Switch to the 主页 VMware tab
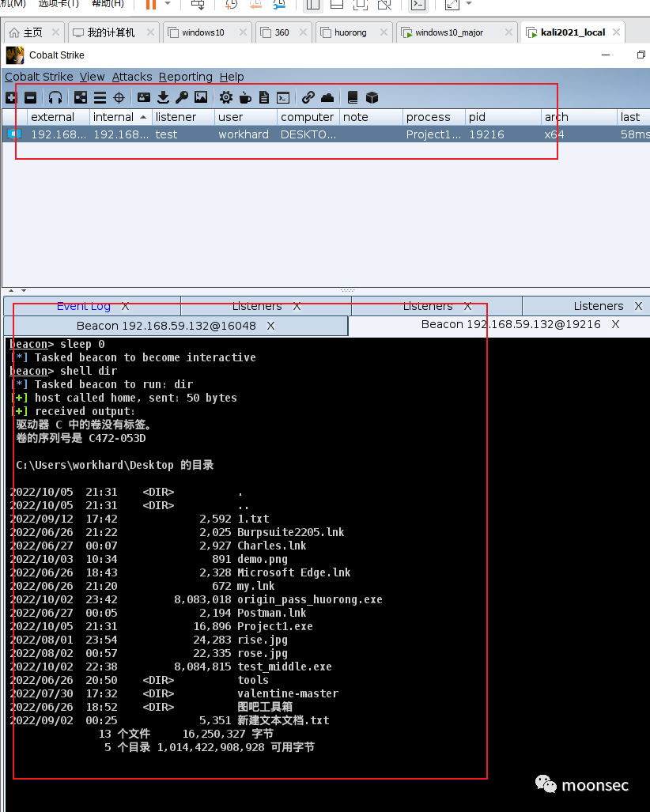This screenshot has width=650, height=812. tap(34, 32)
